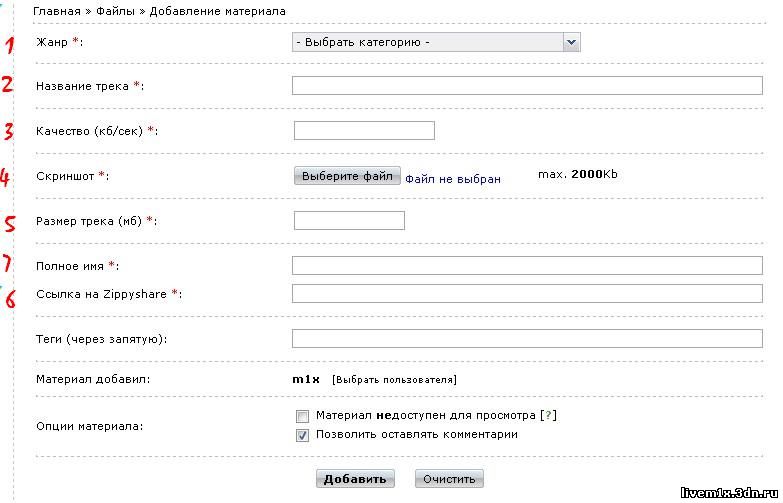This screenshot has height=503, width=783.
Task: Select the '- Выбрать категорию -' combo box
Action: 436,42
